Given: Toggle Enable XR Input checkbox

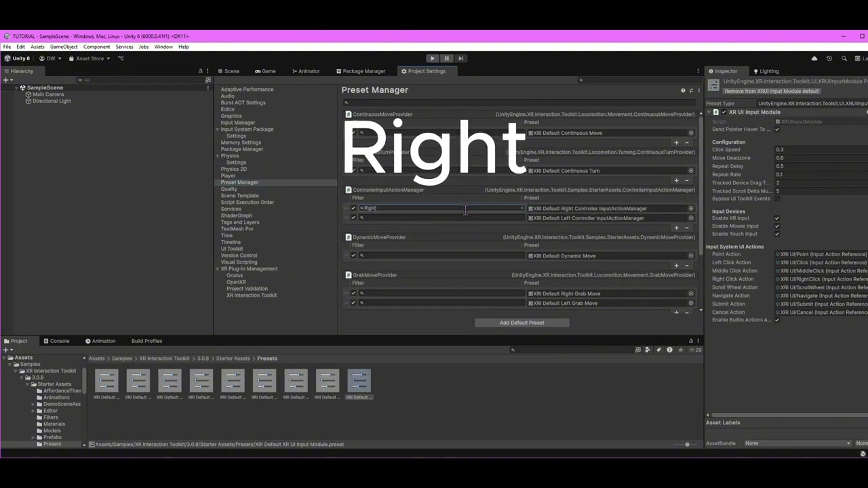Looking at the screenshot, I should [x=777, y=218].
